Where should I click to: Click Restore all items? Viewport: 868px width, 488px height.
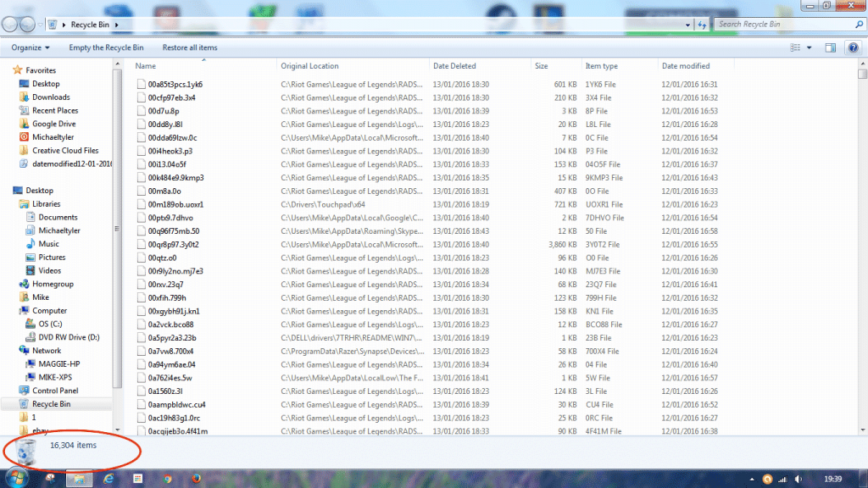(x=190, y=47)
